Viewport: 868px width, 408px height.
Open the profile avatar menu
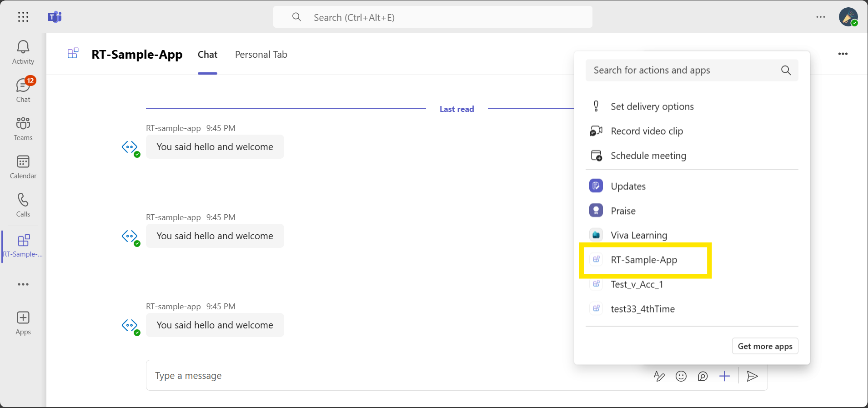coord(848,17)
